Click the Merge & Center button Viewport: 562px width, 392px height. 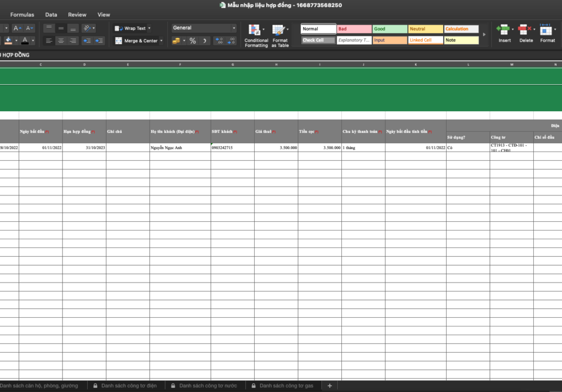click(x=136, y=41)
